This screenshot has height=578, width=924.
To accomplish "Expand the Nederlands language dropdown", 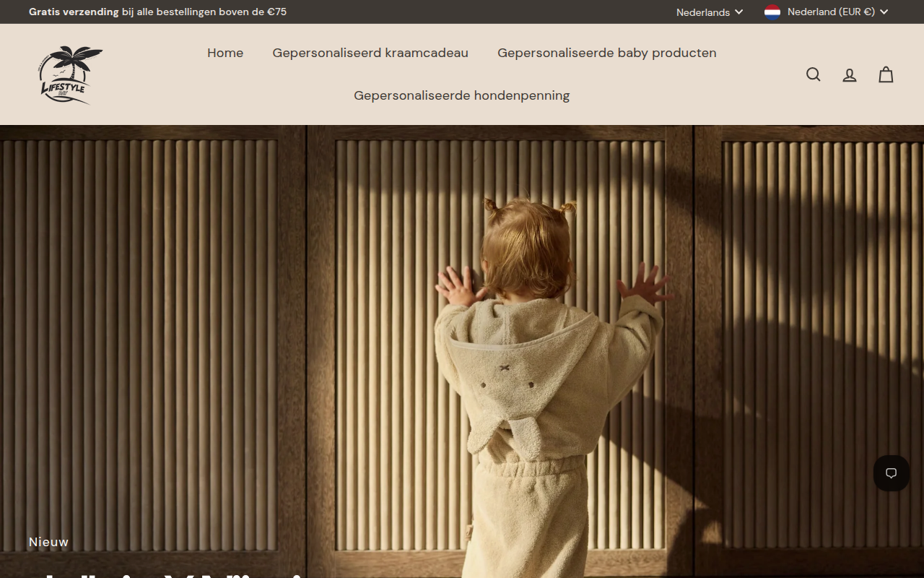I will [x=710, y=12].
